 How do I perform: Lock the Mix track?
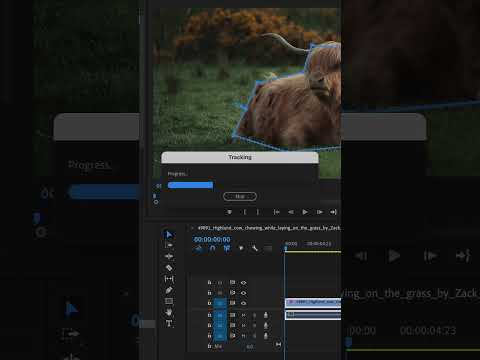[x=209, y=346]
